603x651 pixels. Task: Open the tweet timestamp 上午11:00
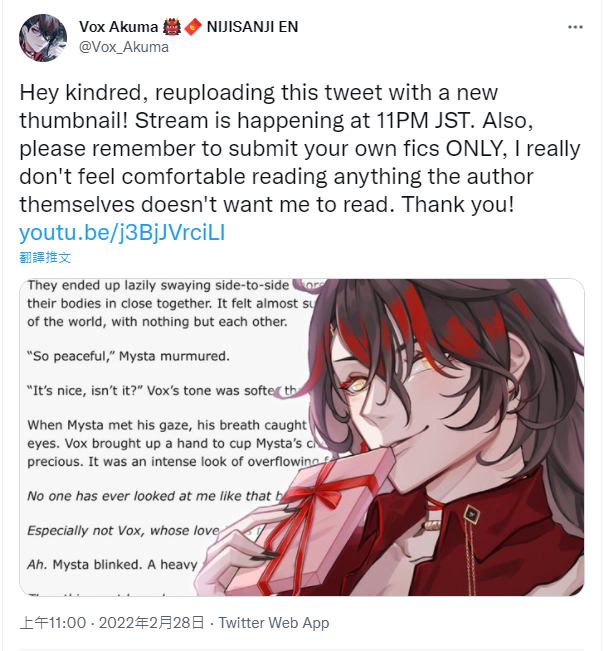(53, 623)
